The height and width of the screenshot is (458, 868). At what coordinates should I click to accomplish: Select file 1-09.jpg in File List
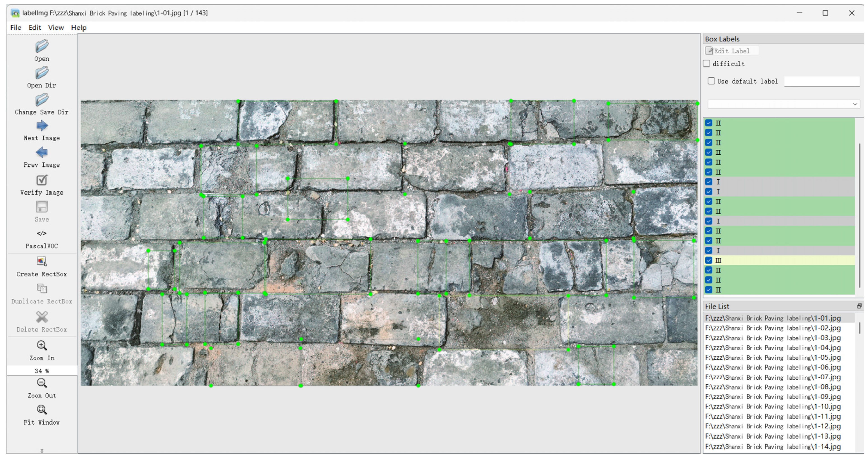coord(779,397)
